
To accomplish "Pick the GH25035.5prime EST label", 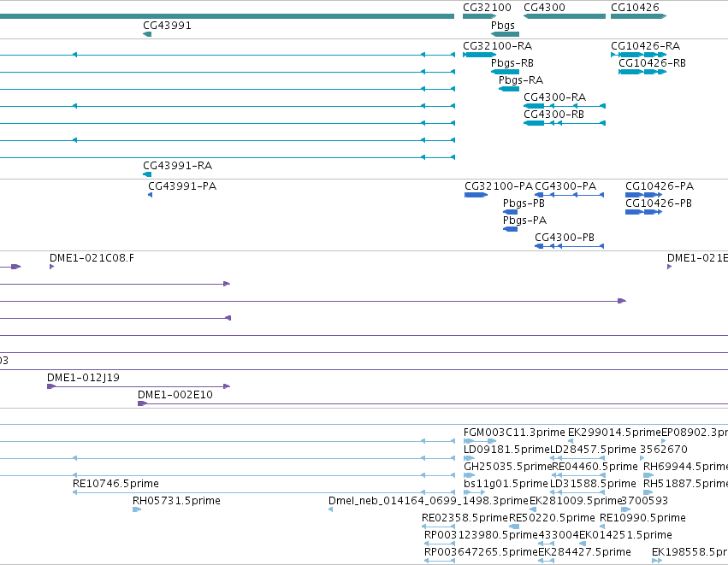I will (x=508, y=467).
